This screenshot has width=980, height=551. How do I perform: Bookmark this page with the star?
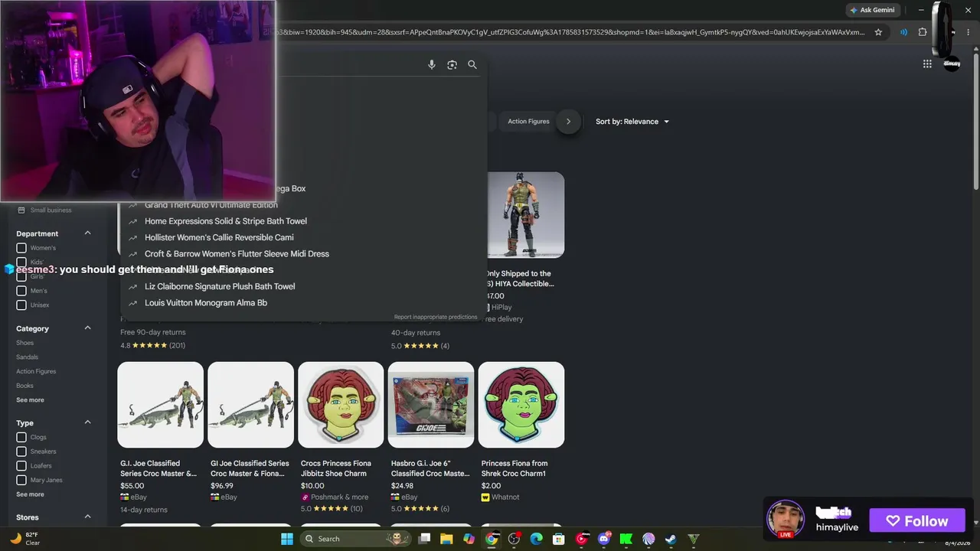[878, 32]
